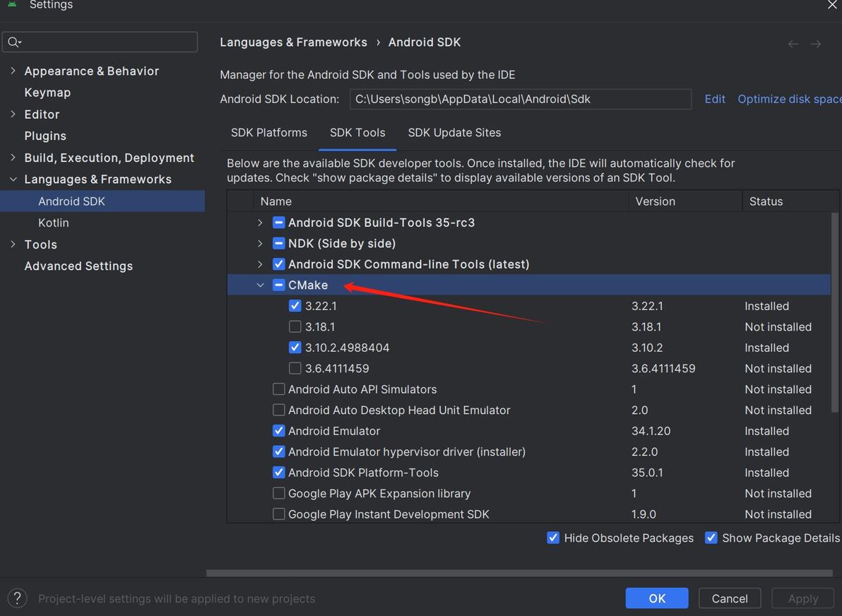Collapse the CMake group
842x616 pixels.
pos(261,285)
